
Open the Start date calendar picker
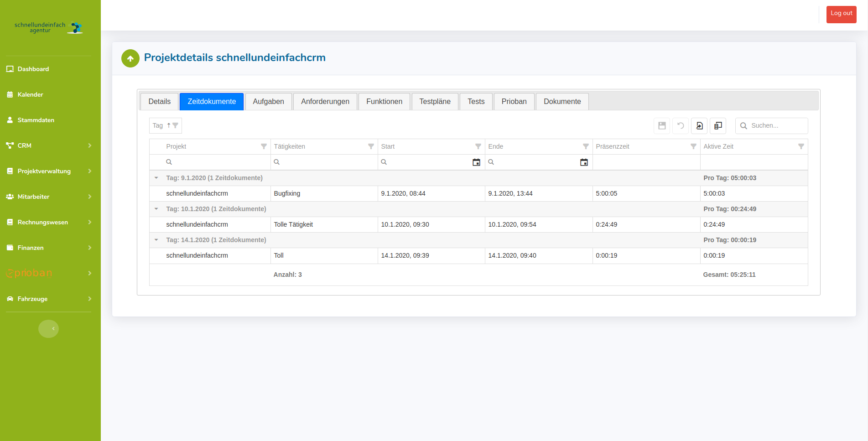point(476,162)
